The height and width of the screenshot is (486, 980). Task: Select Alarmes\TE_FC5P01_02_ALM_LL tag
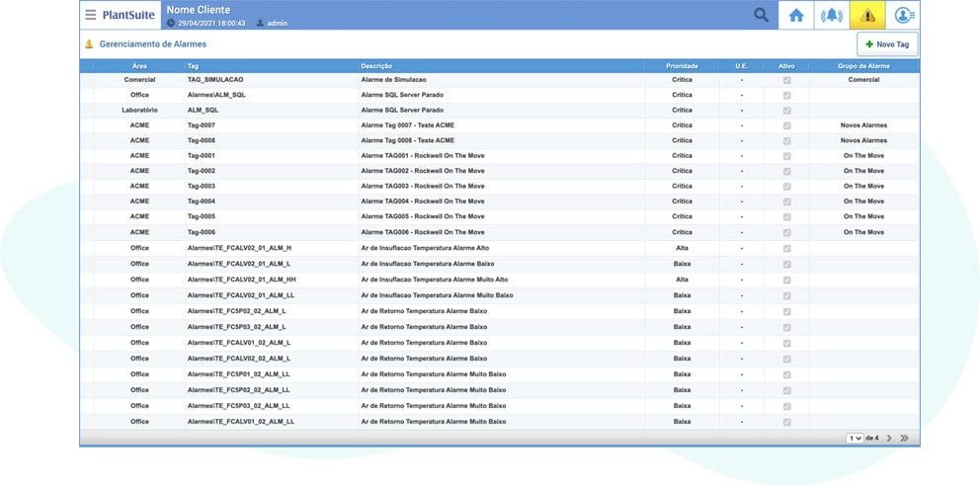coord(239,374)
